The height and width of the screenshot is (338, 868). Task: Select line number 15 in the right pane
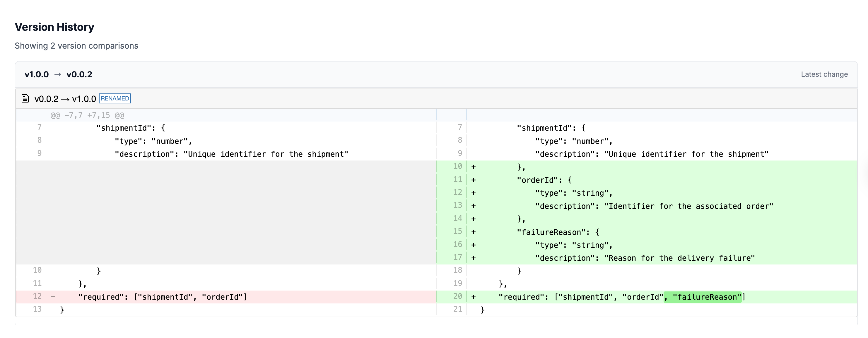pos(457,231)
